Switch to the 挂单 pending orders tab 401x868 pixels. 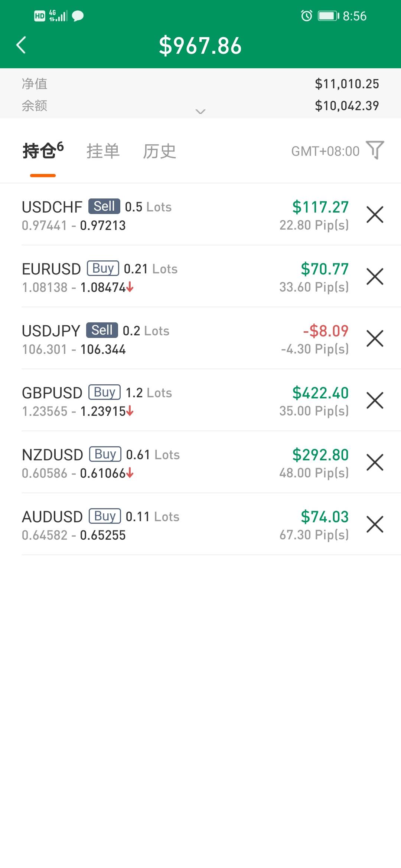[103, 151]
